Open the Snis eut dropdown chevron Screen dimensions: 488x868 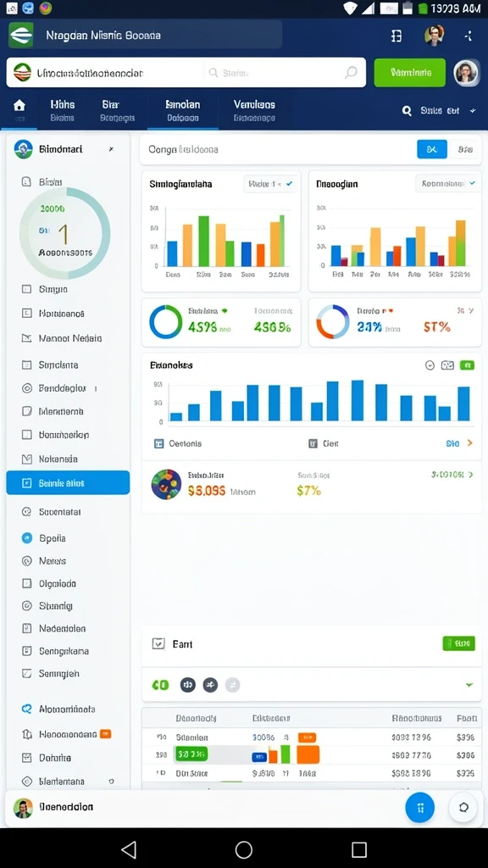click(x=473, y=111)
